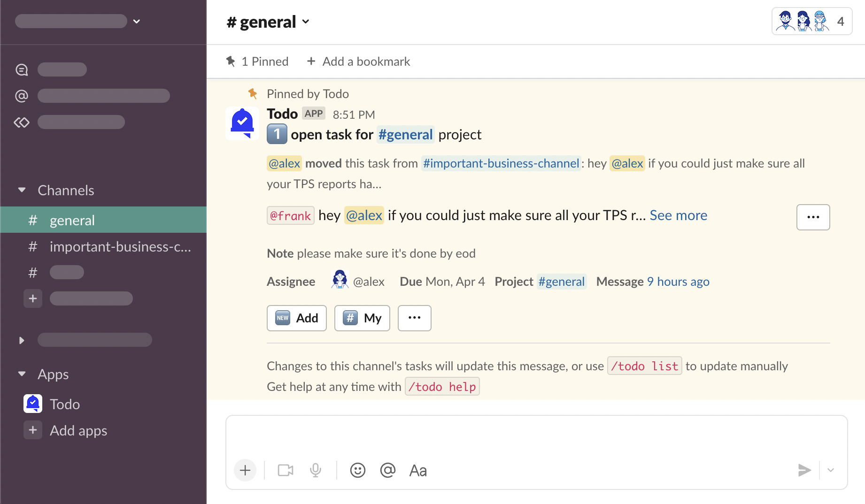Toggle text formatting with the Aa button
The image size is (865, 504).
click(418, 470)
